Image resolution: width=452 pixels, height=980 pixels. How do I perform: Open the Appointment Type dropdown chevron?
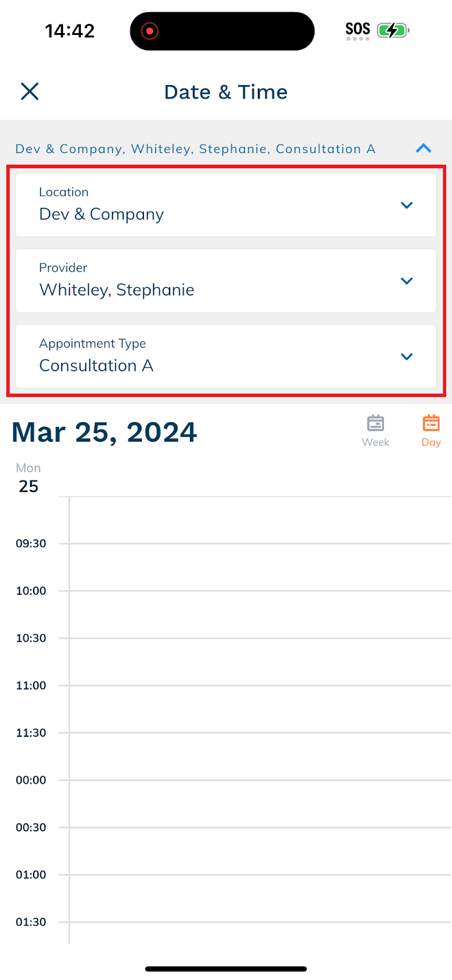(407, 356)
